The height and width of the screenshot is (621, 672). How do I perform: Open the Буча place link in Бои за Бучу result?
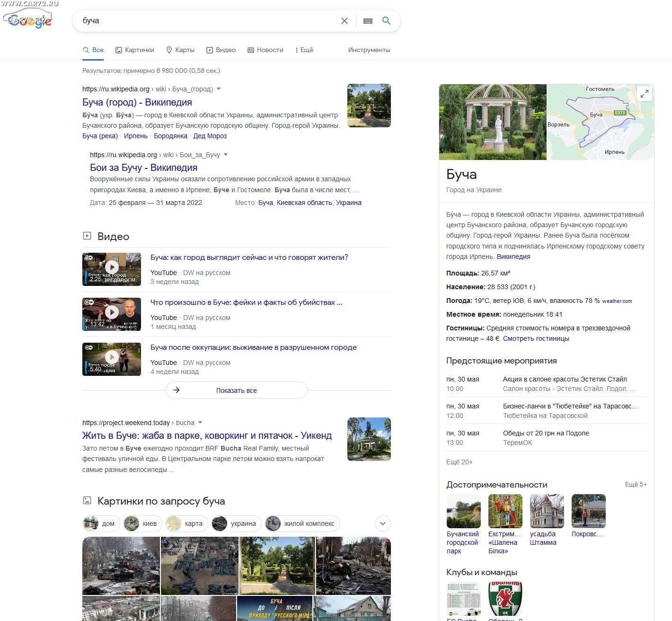tap(265, 203)
